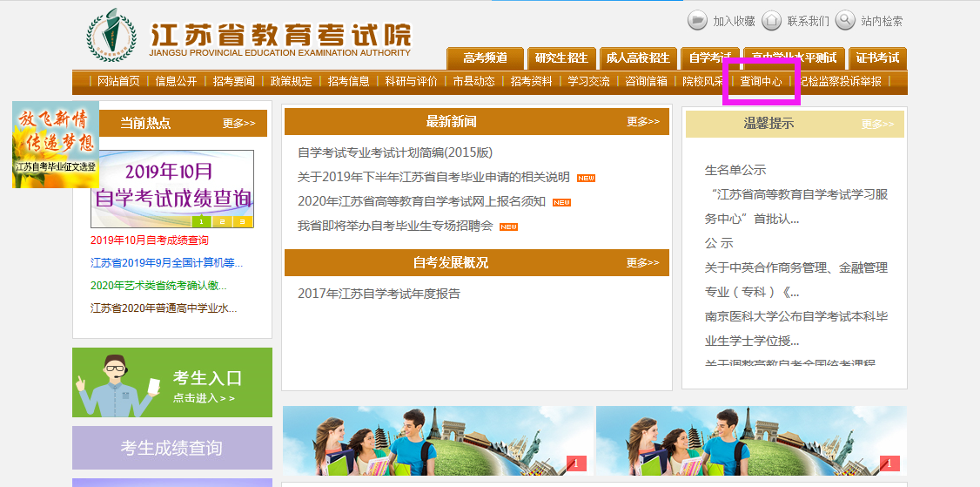Open the floating 江苏自考毕业征文选登 sunflower ad
Image resolution: width=980 pixels, height=487 pixels.
pos(56,145)
